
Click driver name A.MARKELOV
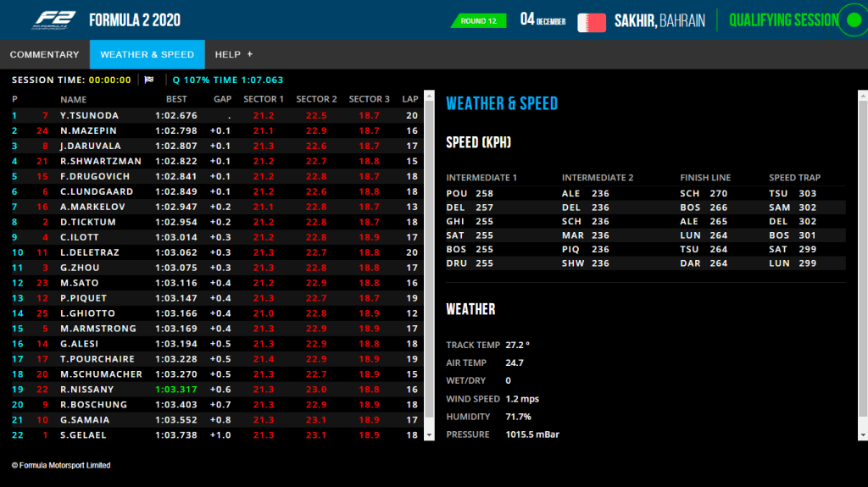click(x=93, y=207)
